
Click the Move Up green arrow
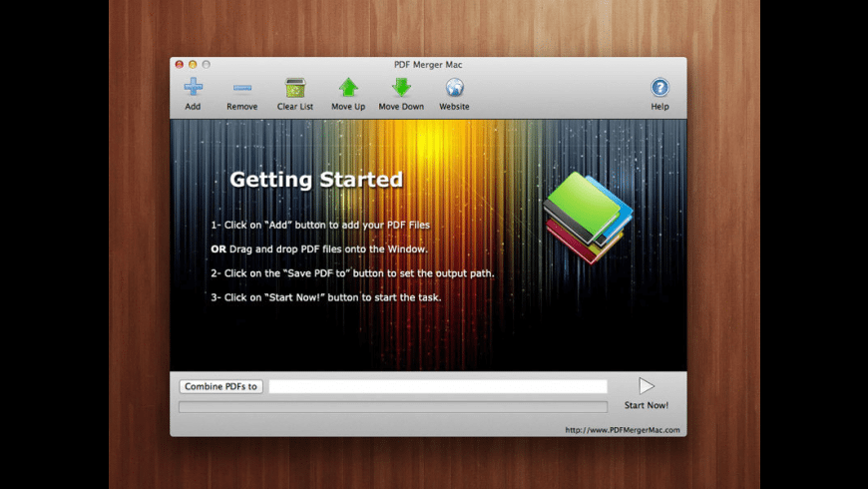pos(348,88)
